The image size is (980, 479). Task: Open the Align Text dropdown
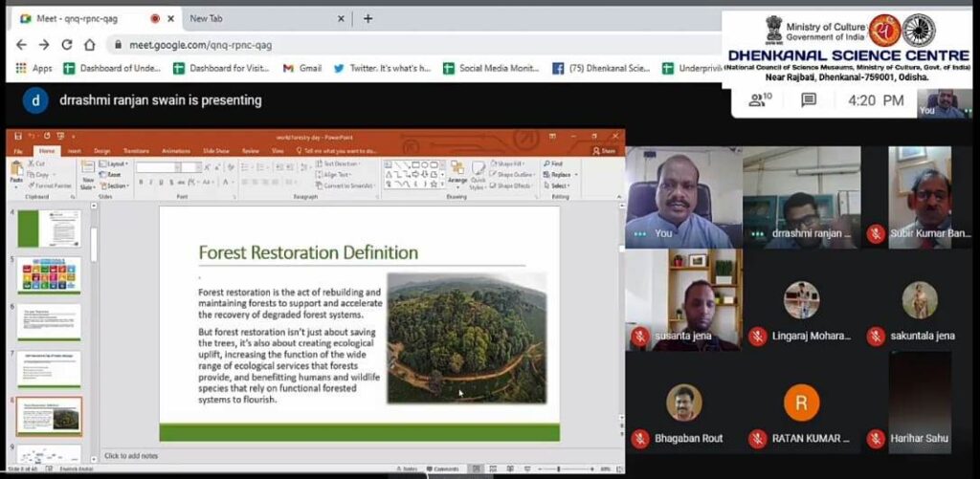click(335, 175)
